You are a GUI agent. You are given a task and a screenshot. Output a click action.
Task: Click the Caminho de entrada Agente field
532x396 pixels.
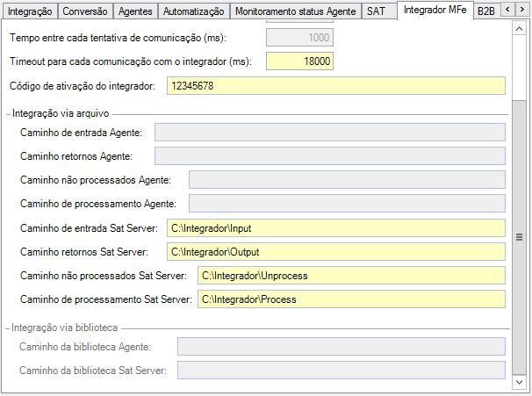(330, 133)
